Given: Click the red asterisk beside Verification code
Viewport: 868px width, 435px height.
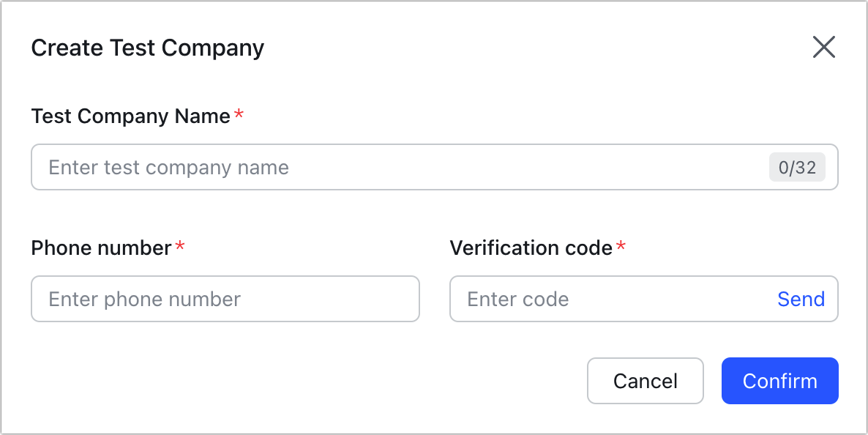Looking at the screenshot, I should click(621, 248).
